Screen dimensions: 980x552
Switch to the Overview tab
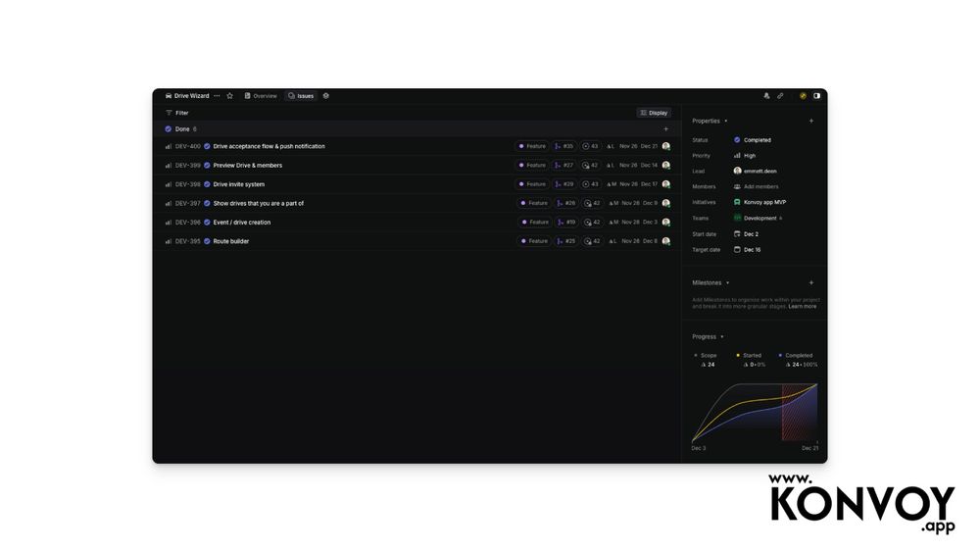point(261,96)
